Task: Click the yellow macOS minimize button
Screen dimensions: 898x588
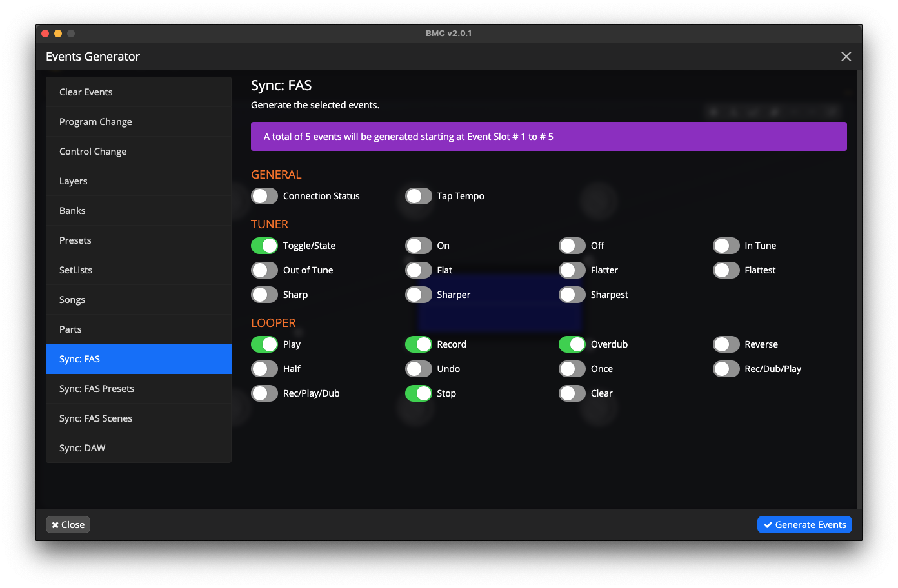Action: 58,34
